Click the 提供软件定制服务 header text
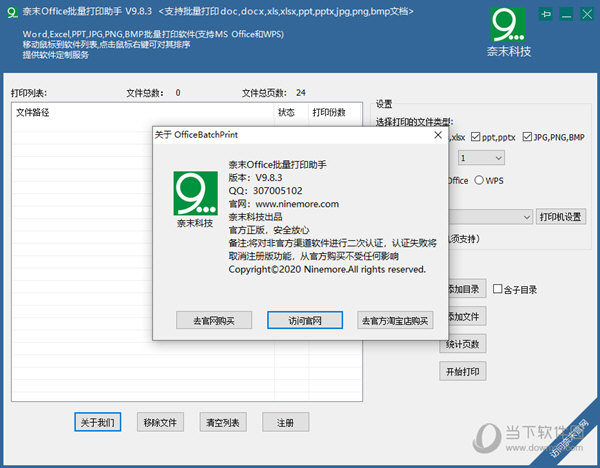The height and width of the screenshot is (468, 600). 56,55
